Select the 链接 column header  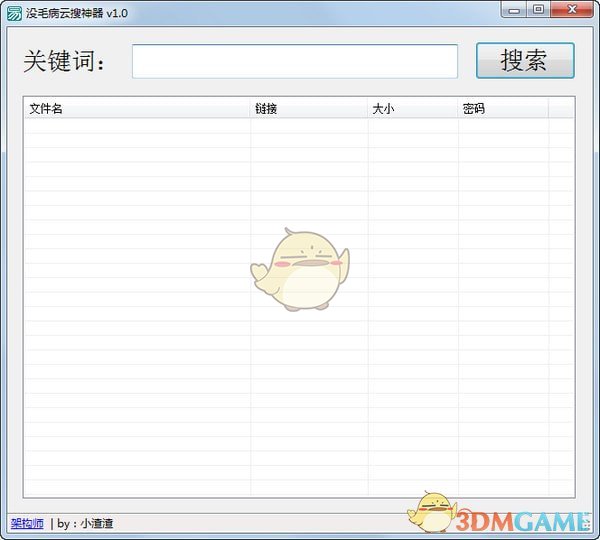(309, 109)
